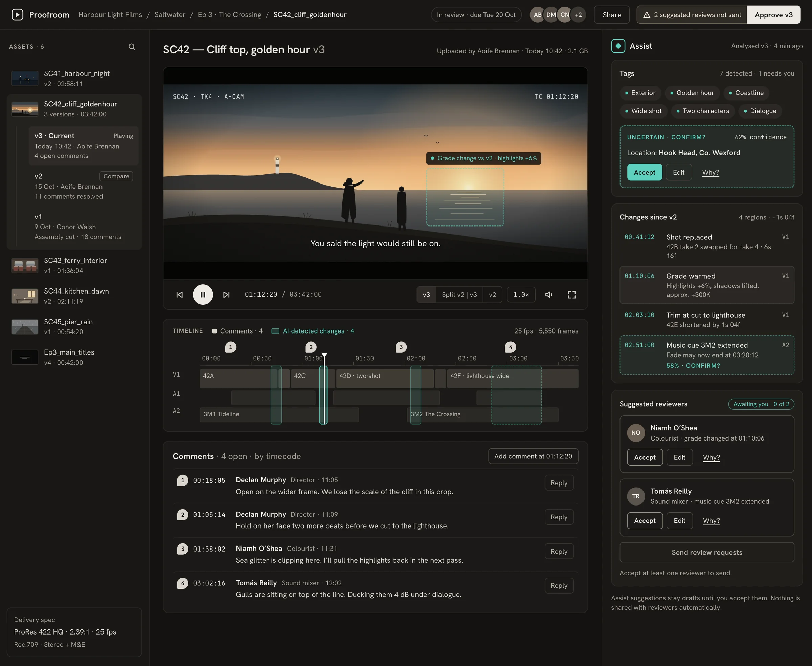Open the review status due date pill
This screenshot has height=666, width=812.
click(x=476, y=15)
